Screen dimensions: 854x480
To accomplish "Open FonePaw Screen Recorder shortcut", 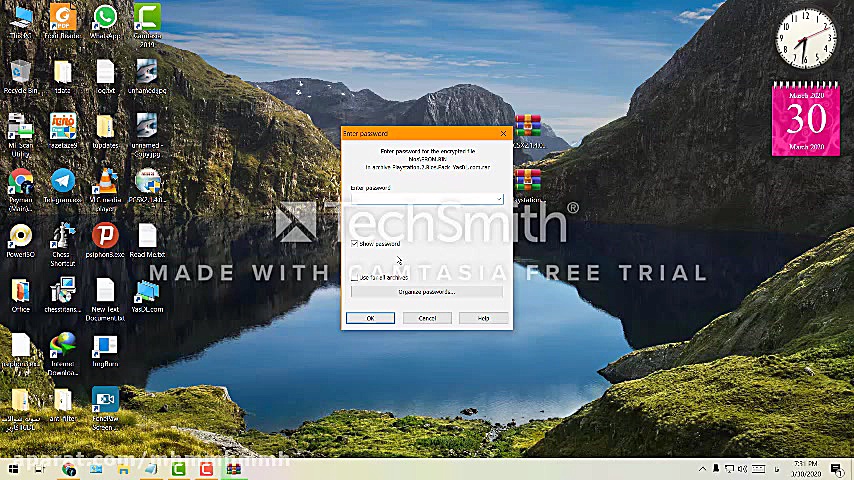I will (x=105, y=409).
